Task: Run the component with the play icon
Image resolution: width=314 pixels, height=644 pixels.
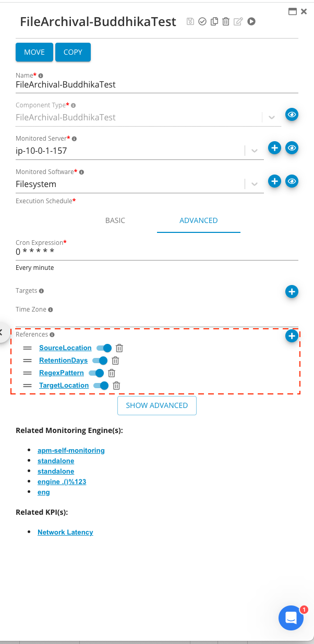Action: click(x=251, y=21)
